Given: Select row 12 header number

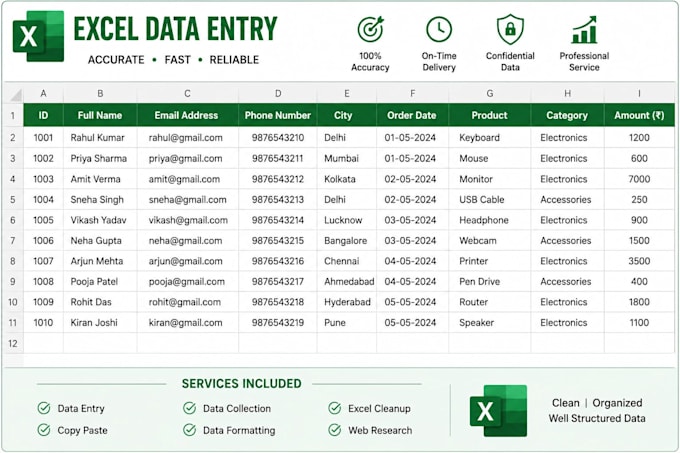Looking at the screenshot, I should (x=13, y=344).
